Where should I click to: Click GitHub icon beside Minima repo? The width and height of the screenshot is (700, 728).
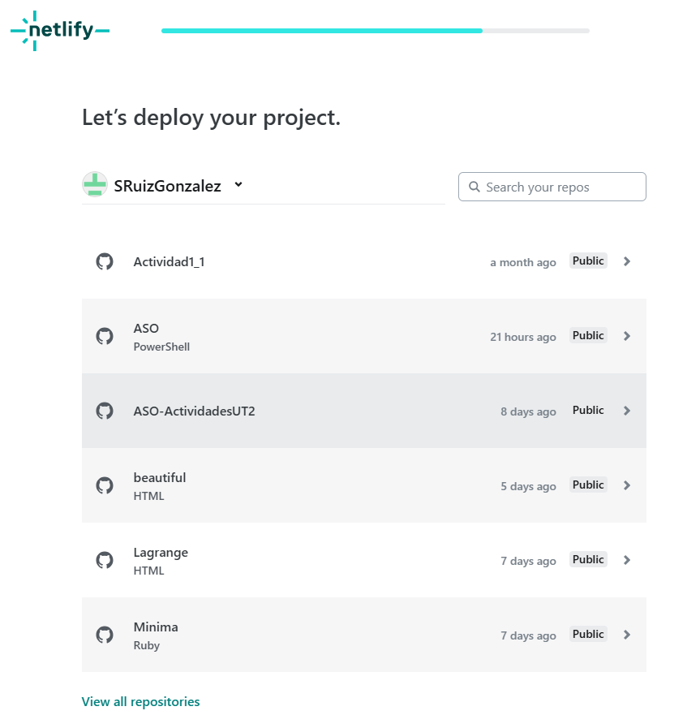(x=105, y=635)
